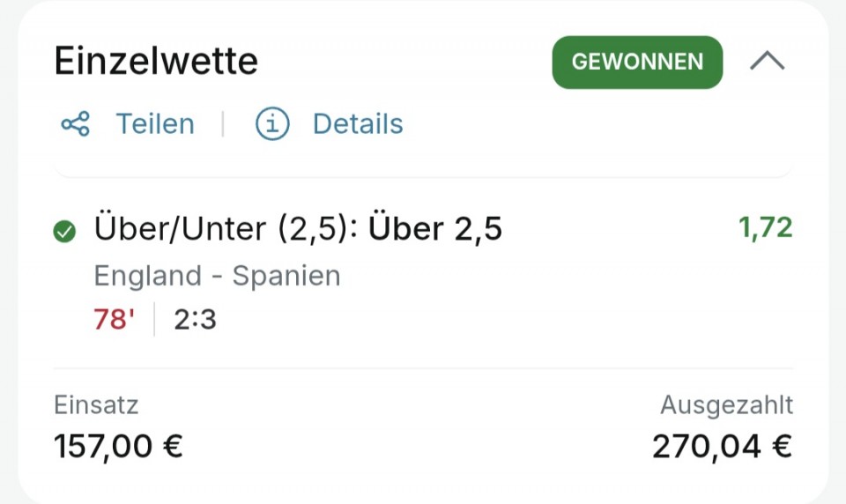Click the Ausgezahlt label

[726, 404]
